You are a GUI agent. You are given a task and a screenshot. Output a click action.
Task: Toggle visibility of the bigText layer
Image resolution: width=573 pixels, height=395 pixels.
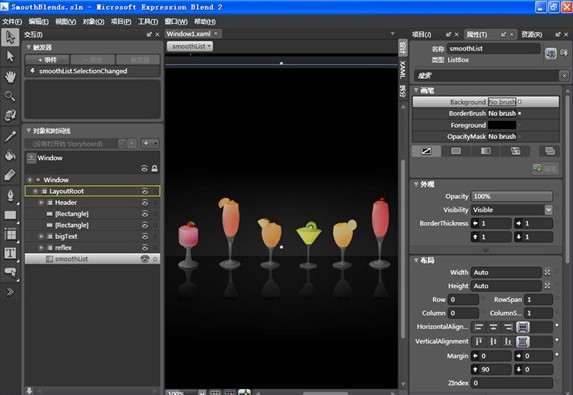145,237
